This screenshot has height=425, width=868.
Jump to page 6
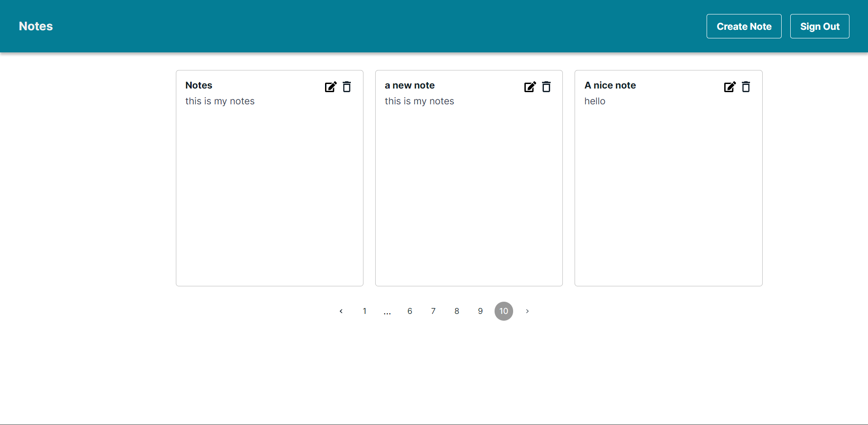tap(410, 311)
